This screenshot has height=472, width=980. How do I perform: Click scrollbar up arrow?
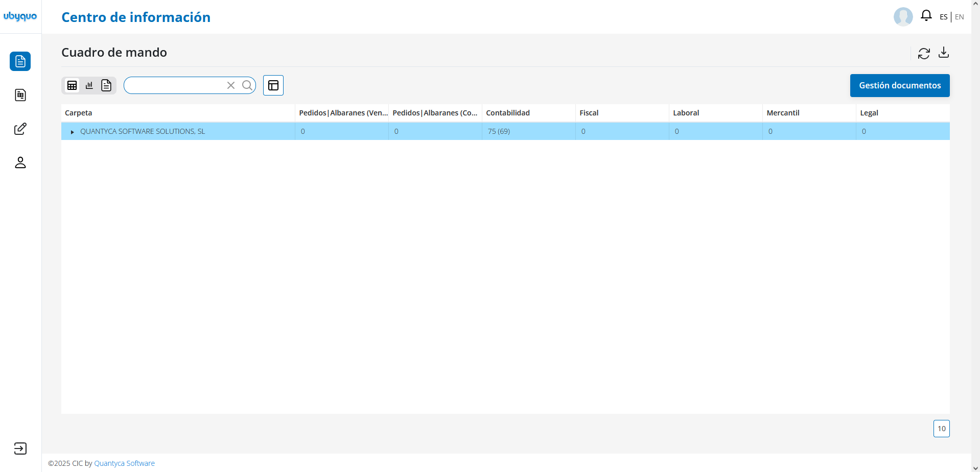[x=975, y=4]
